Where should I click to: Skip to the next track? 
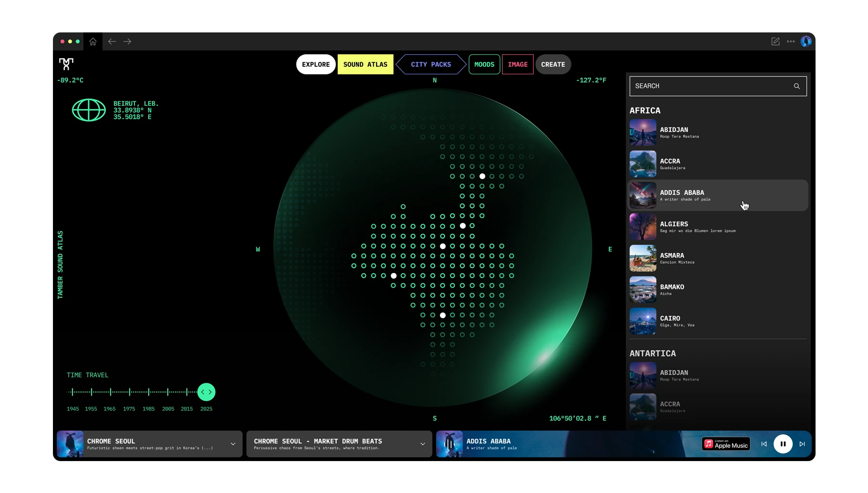click(x=802, y=444)
